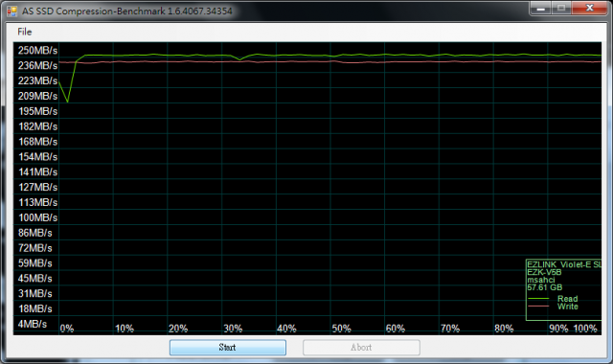Screen dimensions: 613x364
Task: Click the window title text AS SSD Compression-Benchmark
Action: click(126, 11)
